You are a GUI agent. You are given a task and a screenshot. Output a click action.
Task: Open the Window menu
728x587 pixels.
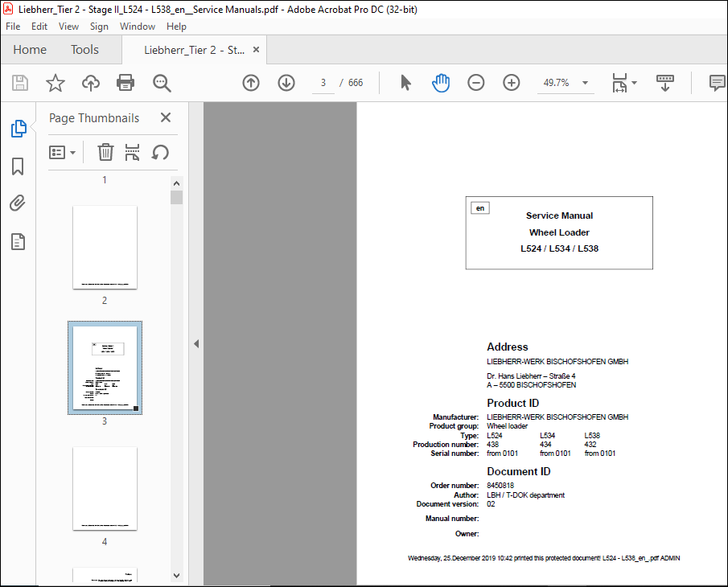[x=138, y=27]
